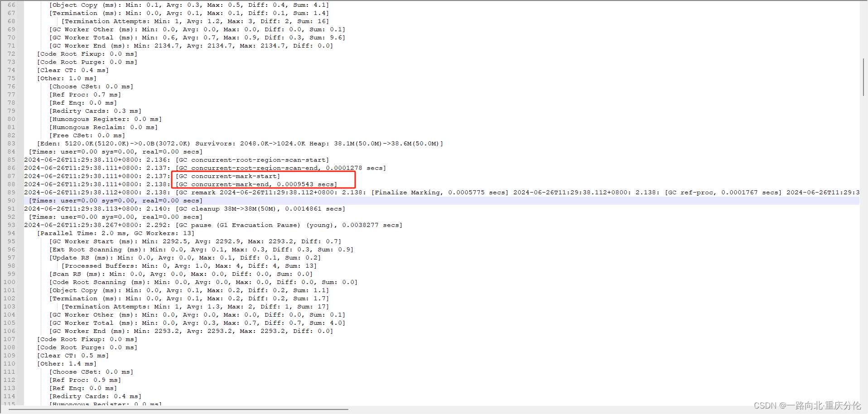
Task: Click the Termination (ms) line with Sum: 1.4
Action: 189,13
